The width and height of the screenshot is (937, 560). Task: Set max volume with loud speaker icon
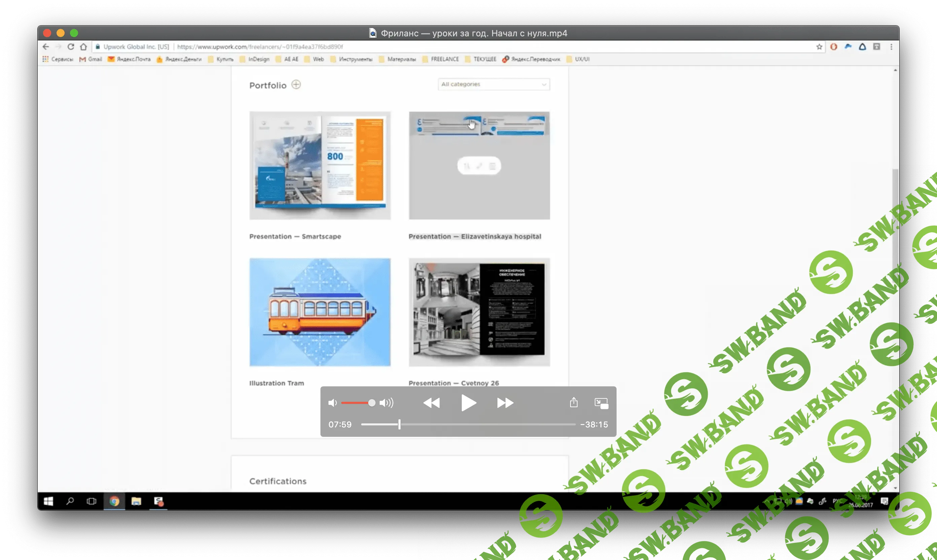(386, 403)
